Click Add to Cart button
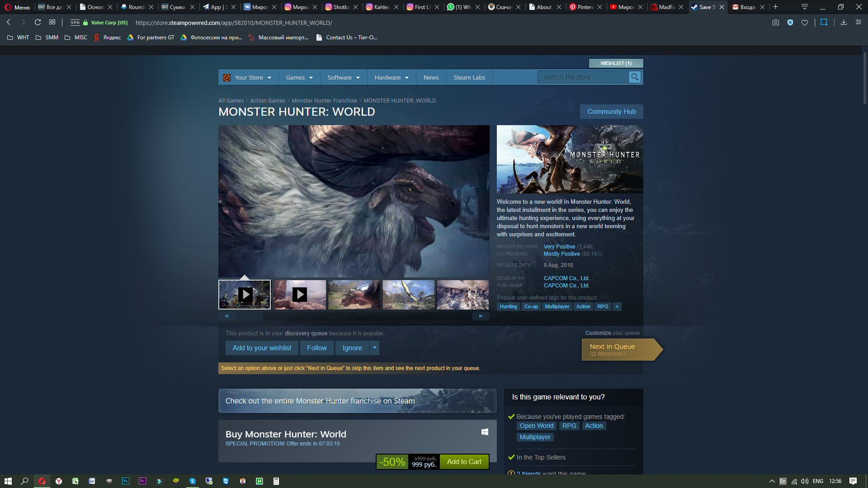Image resolution: width=868 pixels, height=488 pixels. pyautogui.click(x=464, y=462)
